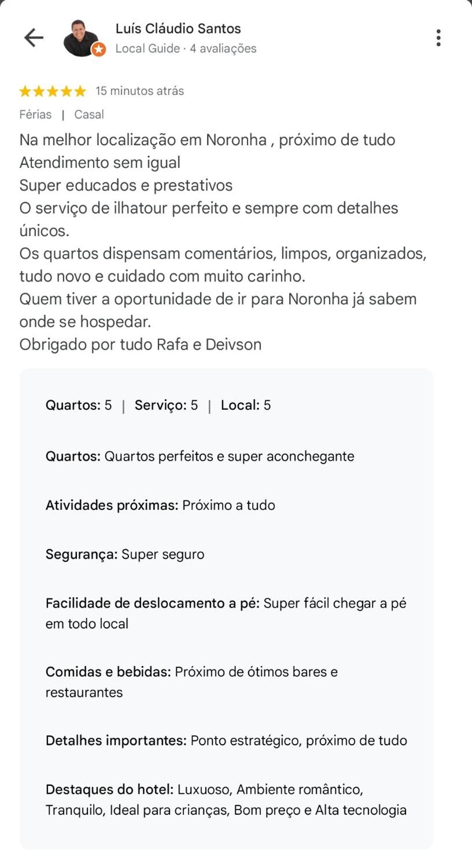Tap the Destaques do hotel entry
Screen dimensions: 472x868
click(226, 800)
